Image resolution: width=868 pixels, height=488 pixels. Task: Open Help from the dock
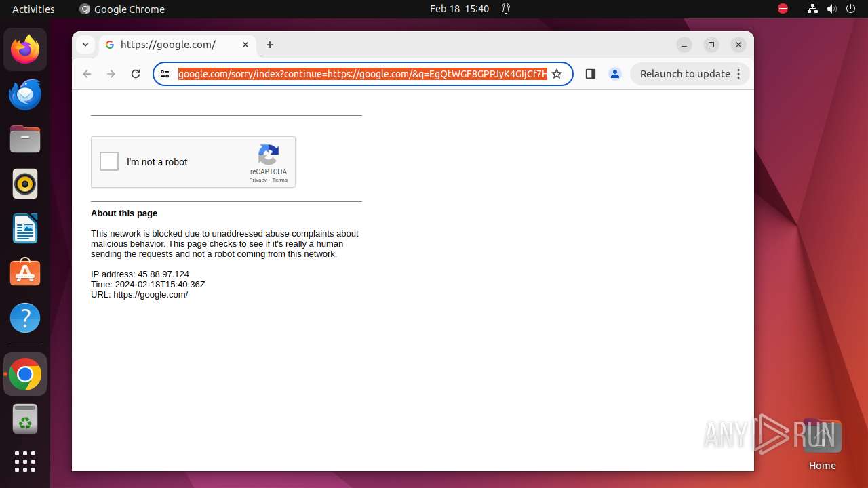pos(25,318)
